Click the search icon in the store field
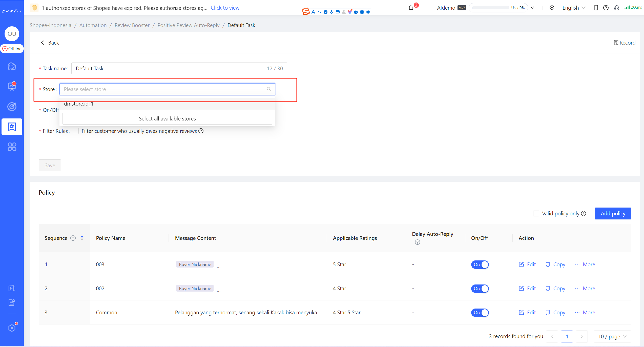 click(x=269, y=89)
